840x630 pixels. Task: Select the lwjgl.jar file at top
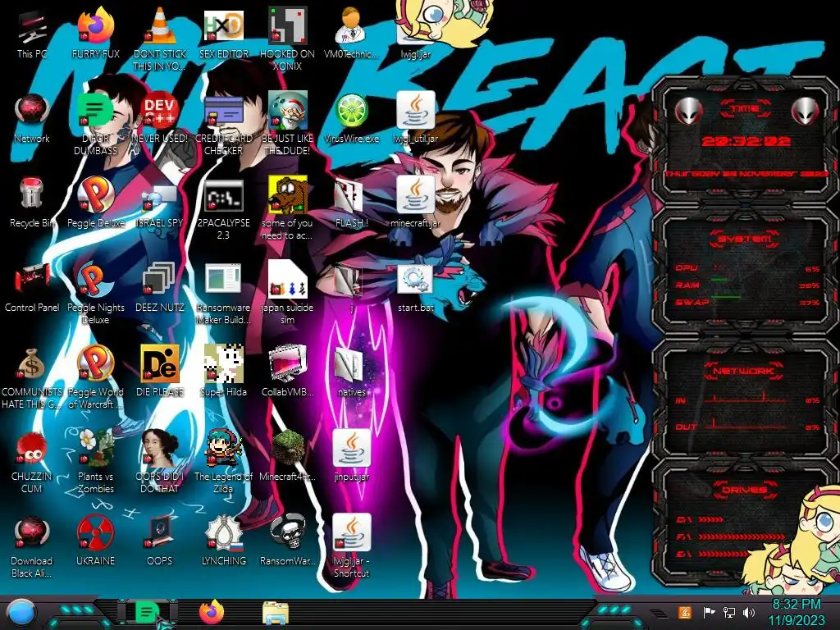click(x=416, y=38)
